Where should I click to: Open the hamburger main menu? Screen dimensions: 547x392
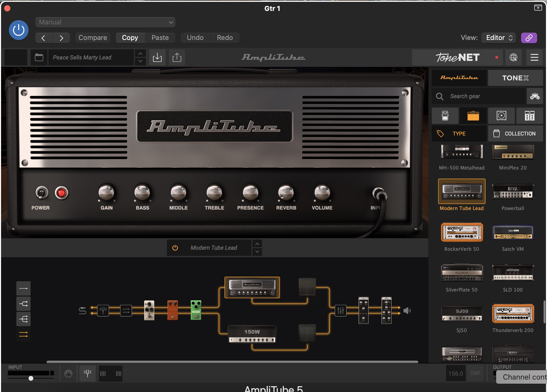coord(534,57)
